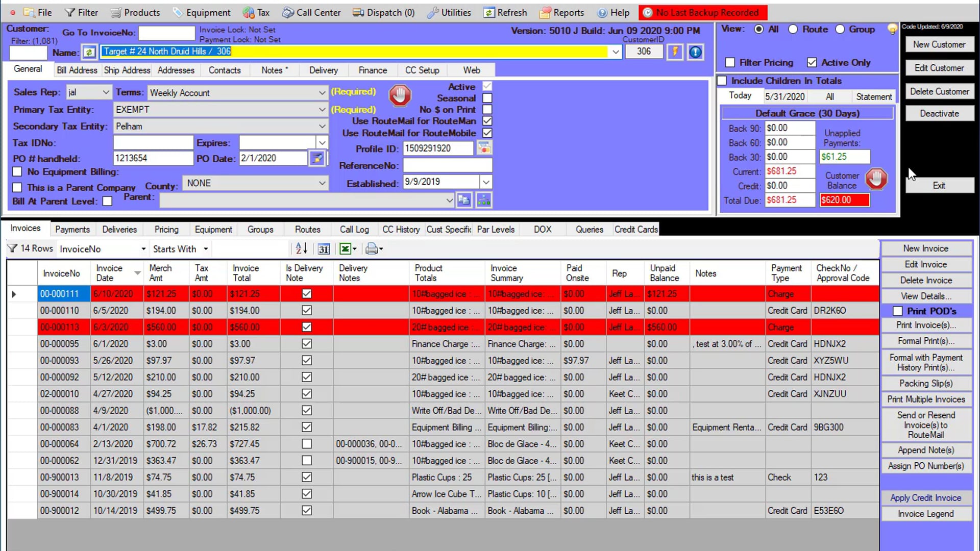The height and width of the screenshot is (551, 980).
Task: Click the red stop hand icon near Terms
Action: point(400,95)
